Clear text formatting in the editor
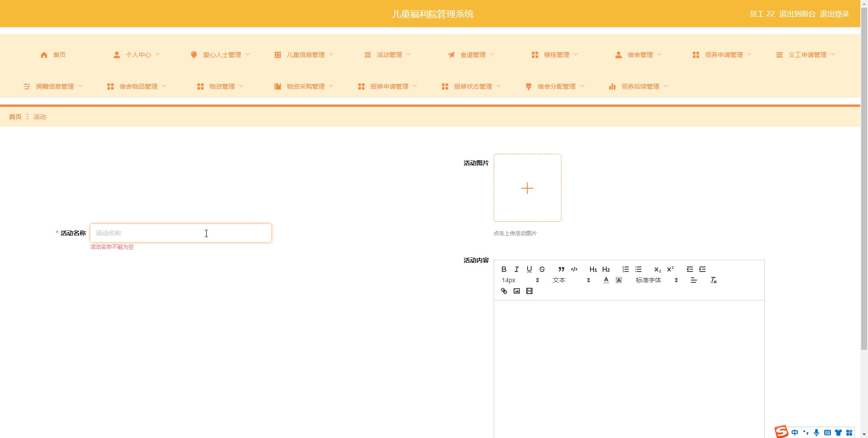The width and height of the screenshot is (868, 438). click(714, 280)
